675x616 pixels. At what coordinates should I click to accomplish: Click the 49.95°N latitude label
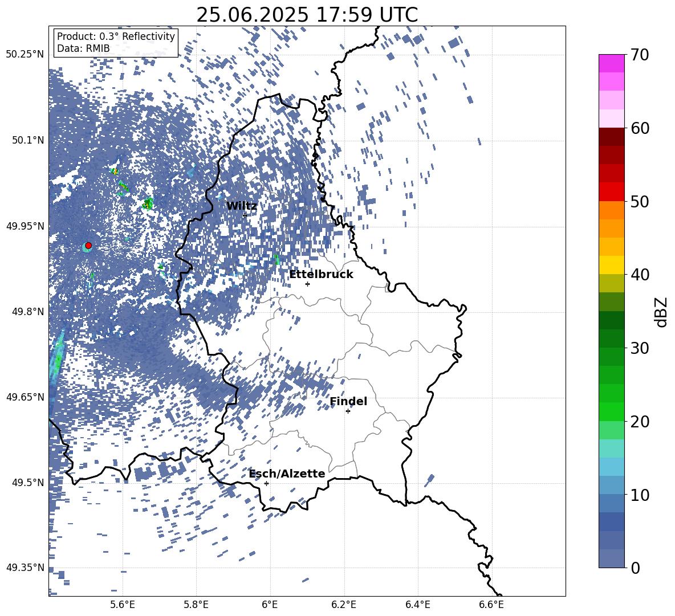(x=25, y=226)
